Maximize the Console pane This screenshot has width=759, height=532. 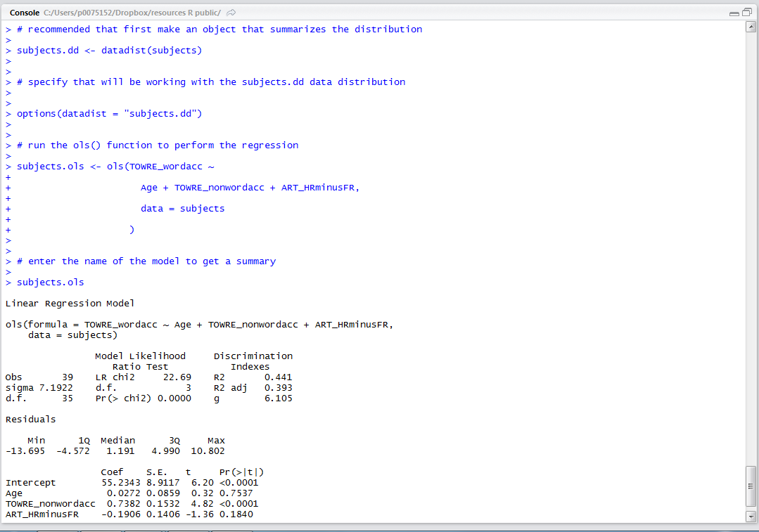(746, 13)
